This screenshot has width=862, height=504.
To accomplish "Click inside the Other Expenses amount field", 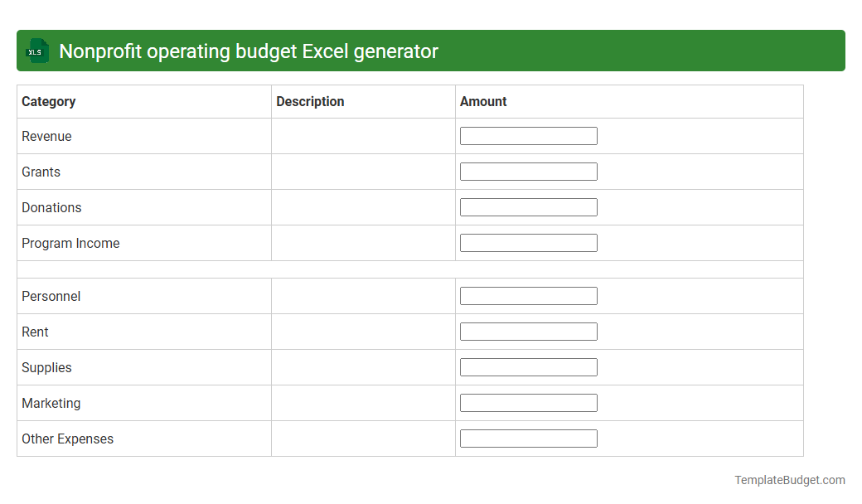I will 528,438.
